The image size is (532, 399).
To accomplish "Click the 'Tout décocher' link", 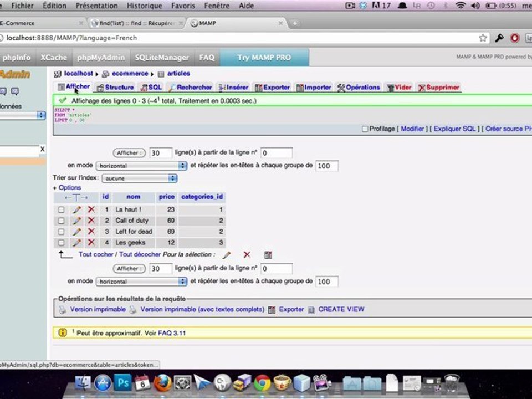I will pos(140,254).
